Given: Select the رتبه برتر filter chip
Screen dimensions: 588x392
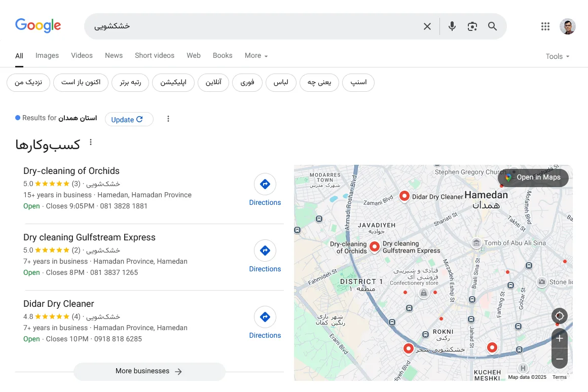Looking at the screenshot, I should (130, 83).
